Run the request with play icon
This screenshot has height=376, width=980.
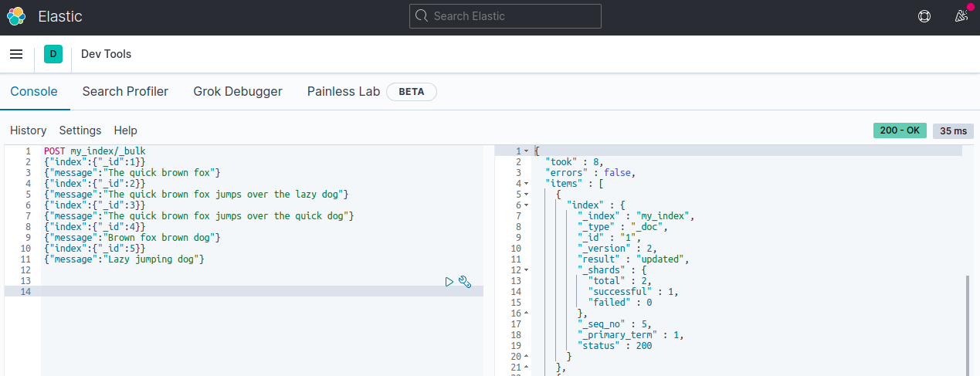click(x=449, y=282)
